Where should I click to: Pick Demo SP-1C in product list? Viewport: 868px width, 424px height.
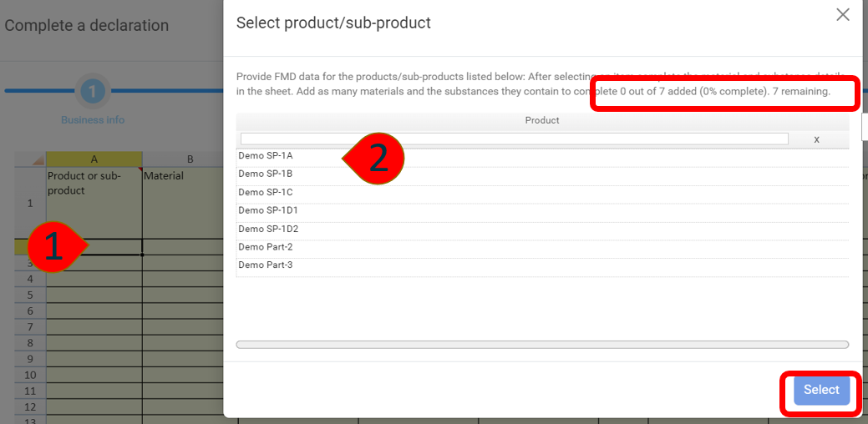[266, 192]
